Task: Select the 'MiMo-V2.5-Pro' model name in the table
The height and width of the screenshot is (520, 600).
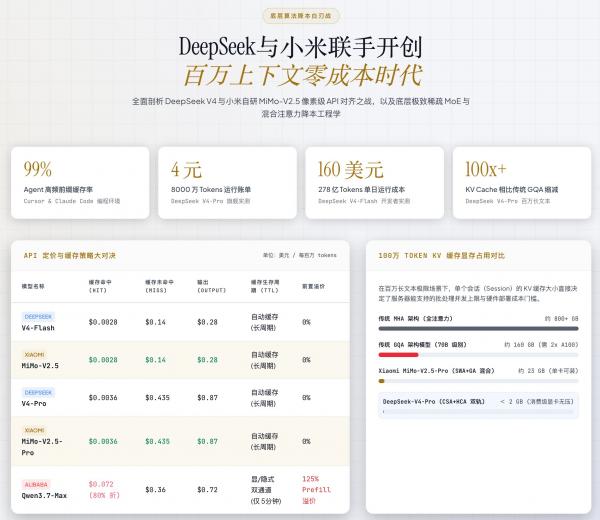Action: 42,447
